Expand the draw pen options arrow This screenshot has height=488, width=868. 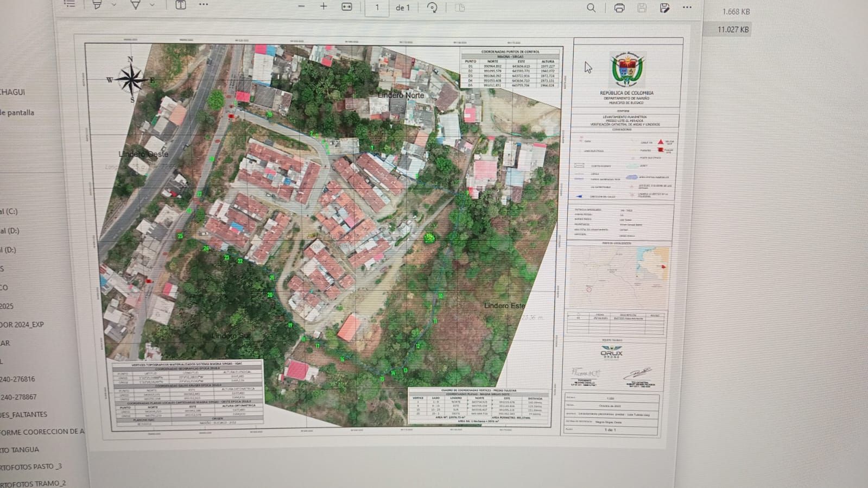(x=152, y=5)
